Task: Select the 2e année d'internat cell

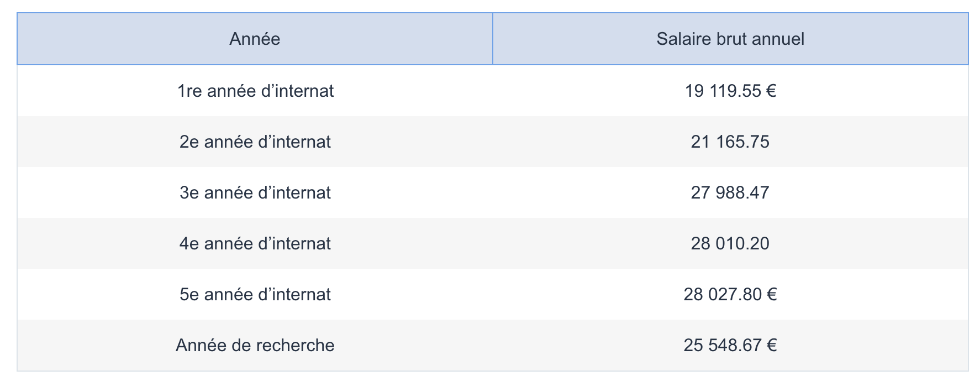Action: (255, 142)
